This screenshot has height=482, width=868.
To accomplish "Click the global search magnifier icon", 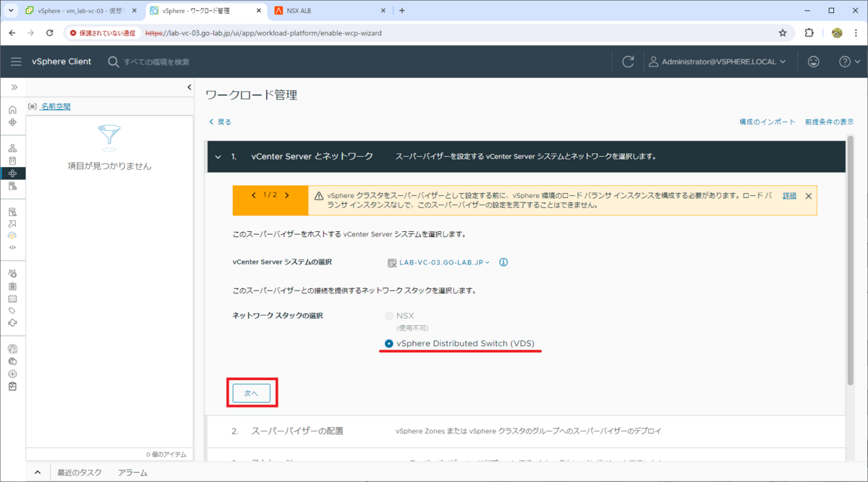I will point(114,62).
